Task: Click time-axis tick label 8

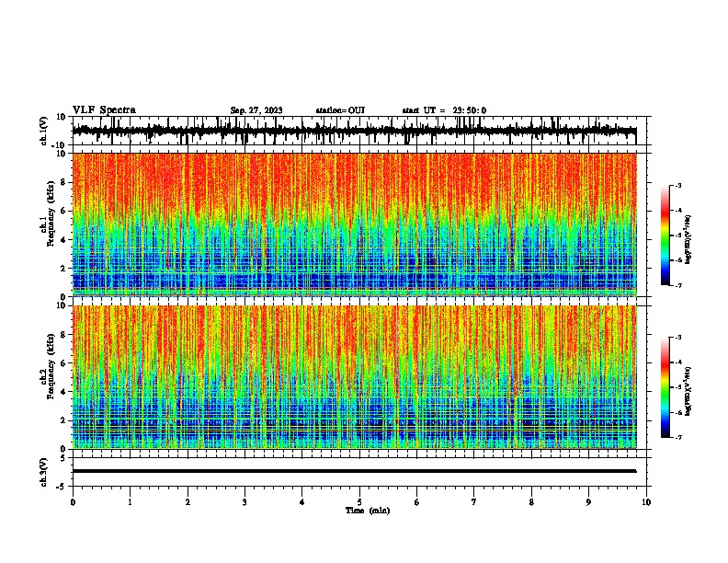Action: 531,502
